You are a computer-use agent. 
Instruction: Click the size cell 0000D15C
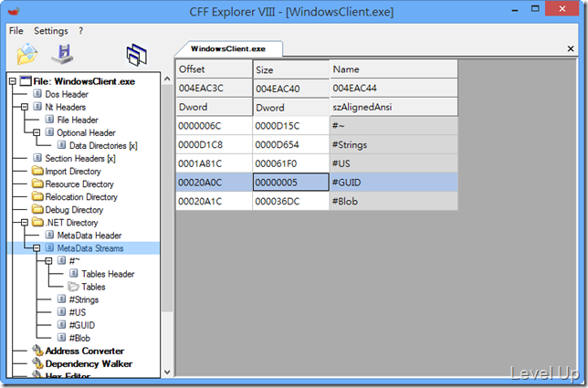tap(291, 126)
